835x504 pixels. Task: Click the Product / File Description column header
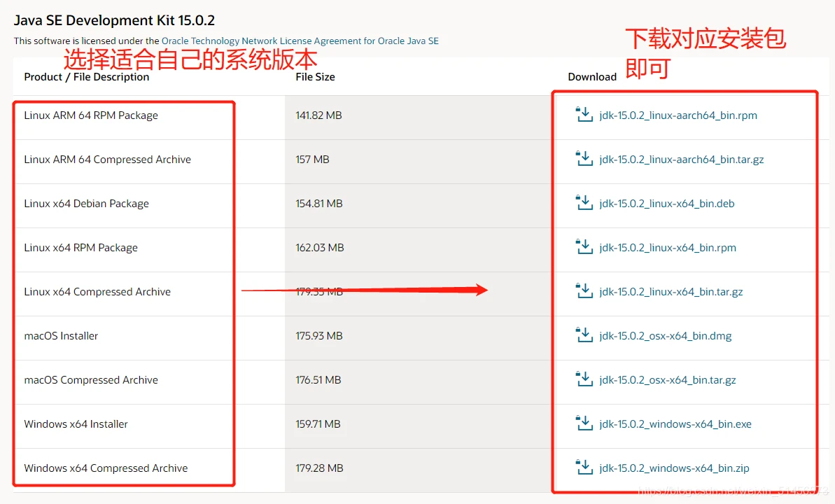tap(87, 77)
